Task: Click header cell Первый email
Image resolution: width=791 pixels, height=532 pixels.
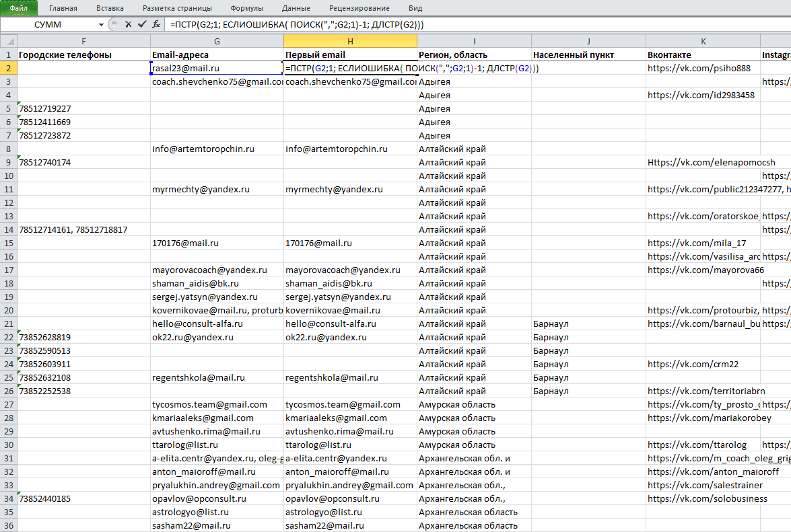Action: [350, 55]
